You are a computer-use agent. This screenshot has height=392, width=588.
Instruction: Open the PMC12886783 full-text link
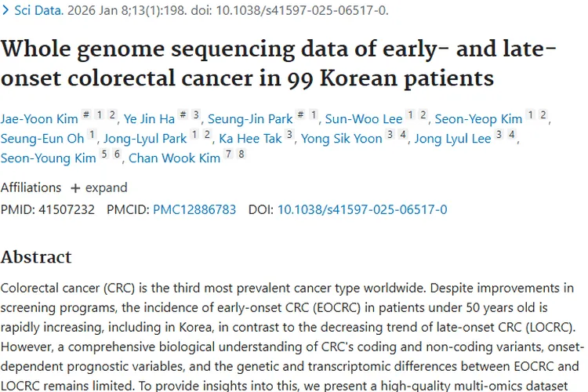coord(194,209)
